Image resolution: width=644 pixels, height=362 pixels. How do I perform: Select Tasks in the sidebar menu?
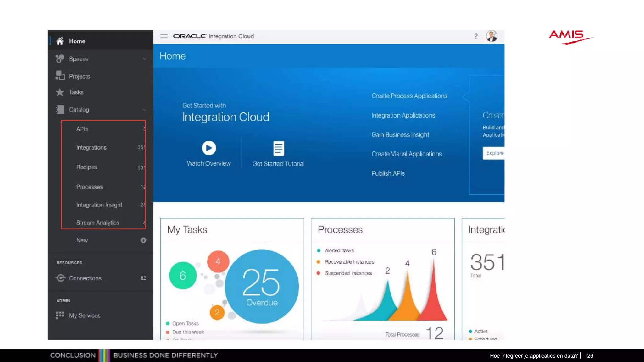[x=76, y=92]
